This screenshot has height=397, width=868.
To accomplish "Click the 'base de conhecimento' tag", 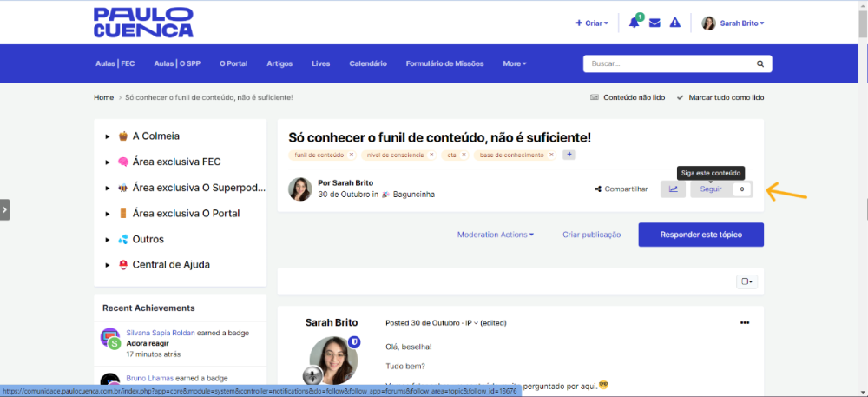I will [511, 155].
